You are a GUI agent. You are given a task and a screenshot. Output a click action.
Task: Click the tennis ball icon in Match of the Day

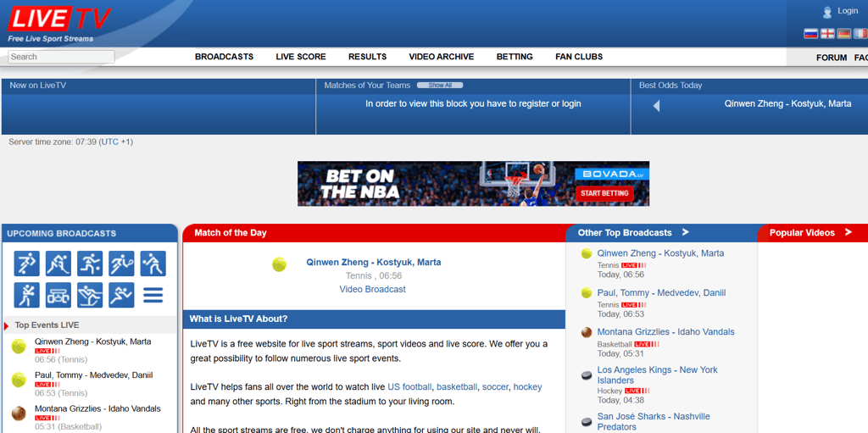click(x=280, y=264)
